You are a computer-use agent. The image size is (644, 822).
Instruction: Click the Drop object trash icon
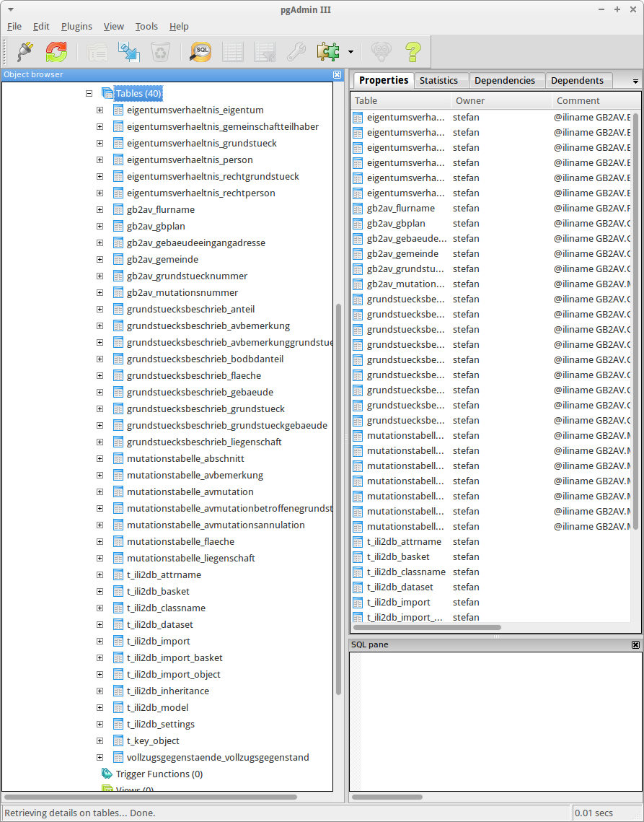pos(160,51)
